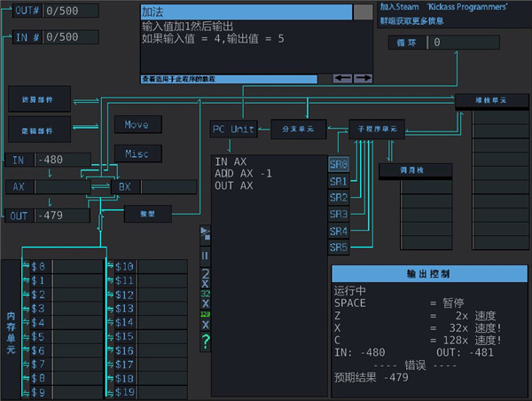Open the SR5 subroutine tab
The width and height of the screenshot is (532, 401).
[x=339, y=248]
